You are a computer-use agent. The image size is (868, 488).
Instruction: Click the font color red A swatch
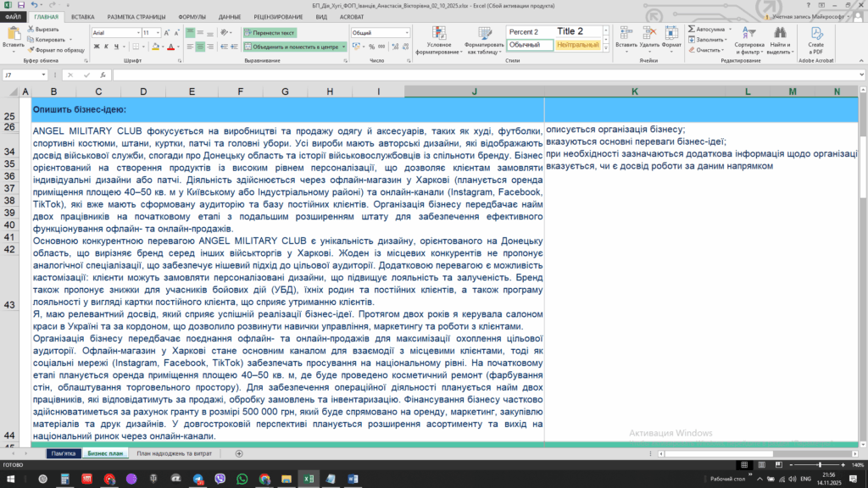coord(169,47)
